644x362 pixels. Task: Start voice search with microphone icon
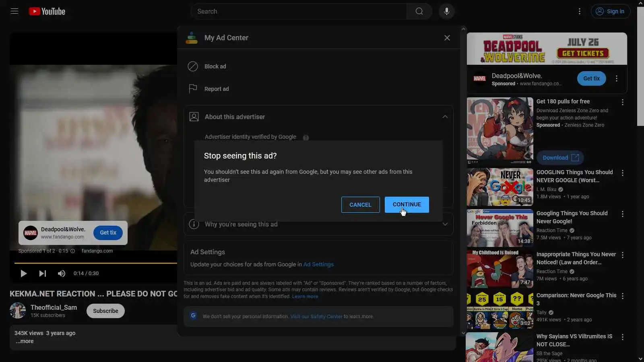(446, 11)
